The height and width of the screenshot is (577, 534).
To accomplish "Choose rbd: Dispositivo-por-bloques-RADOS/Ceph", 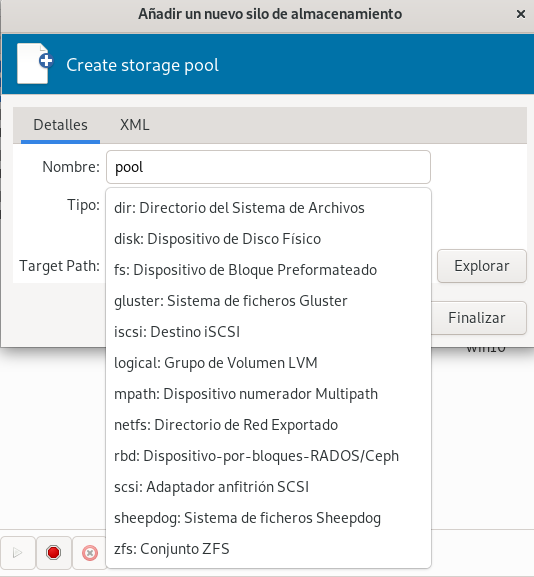I will pyautogui.click(x=268, y=456).
